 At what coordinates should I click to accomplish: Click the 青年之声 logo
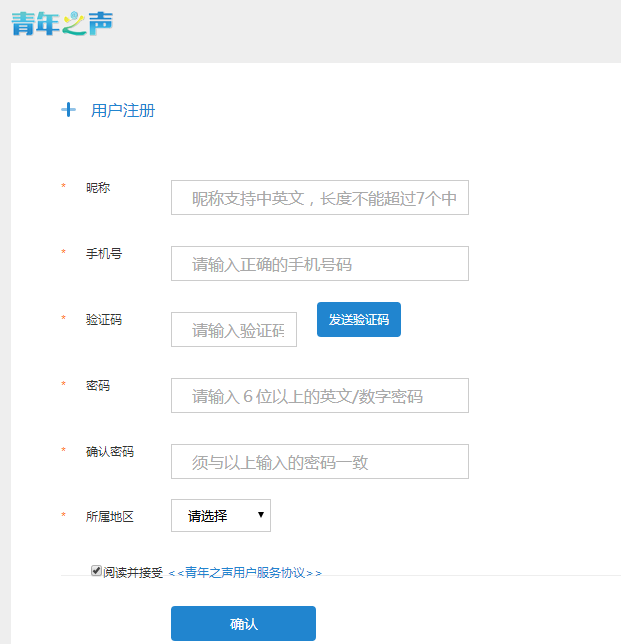pos(62,23)
